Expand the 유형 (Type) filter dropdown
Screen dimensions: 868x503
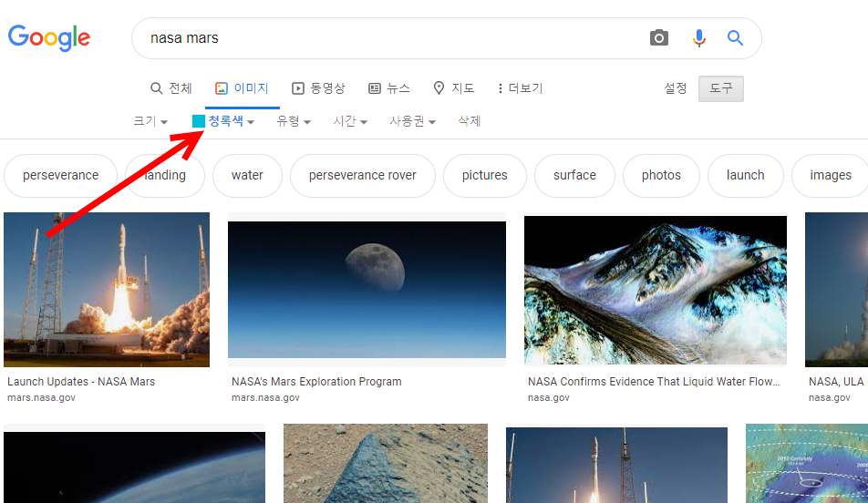click(294, 120)
